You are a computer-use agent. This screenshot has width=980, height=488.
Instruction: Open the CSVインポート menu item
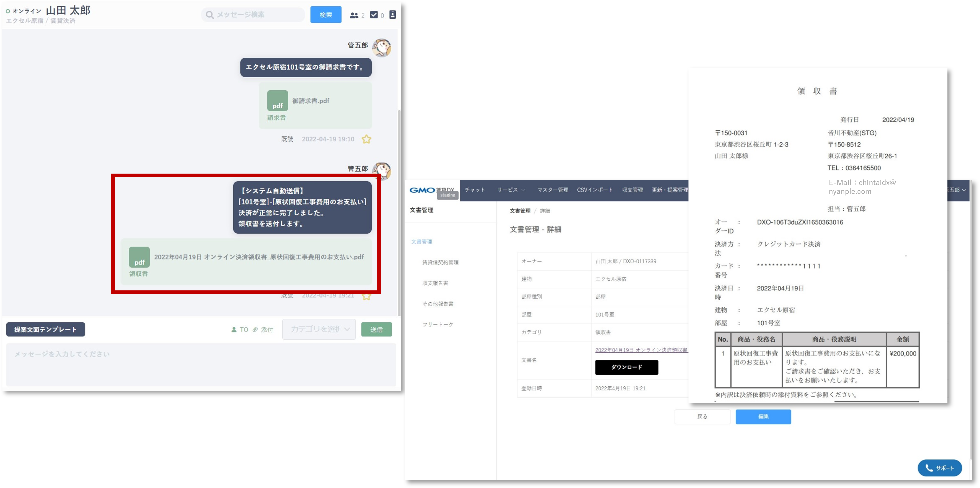point(595,190)
